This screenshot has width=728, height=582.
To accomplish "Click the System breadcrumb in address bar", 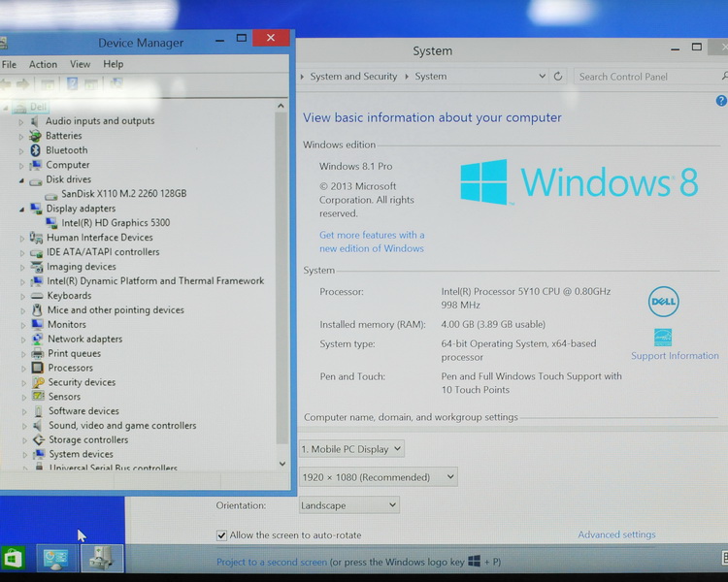I will point(430,76).
